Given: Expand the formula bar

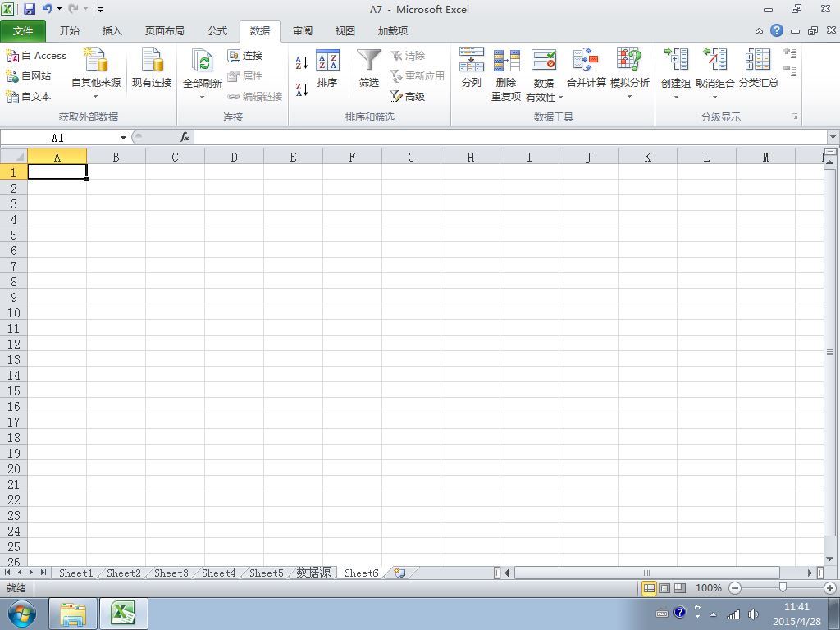Looking at the screenshot, I should (x=833, y=137).
